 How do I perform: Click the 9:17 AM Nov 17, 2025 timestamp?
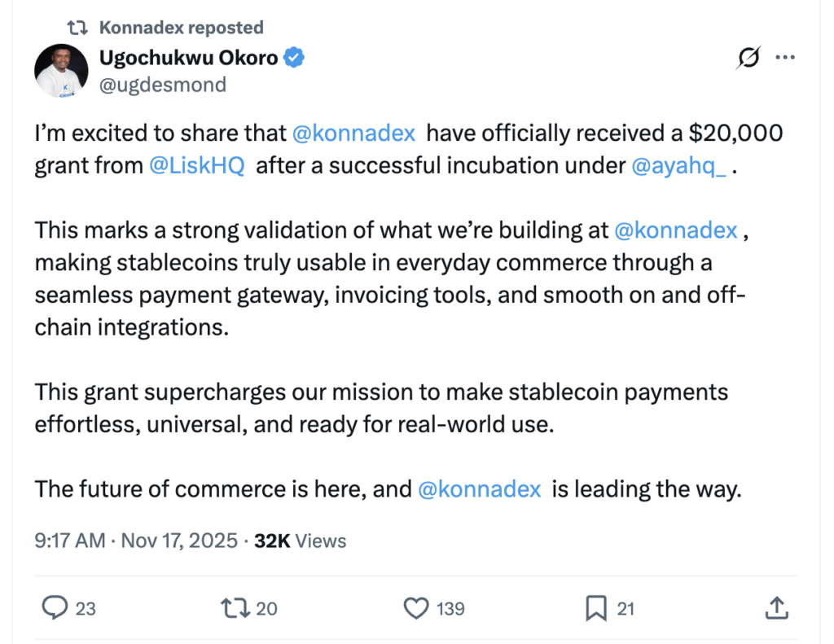[x=136, y=541]
